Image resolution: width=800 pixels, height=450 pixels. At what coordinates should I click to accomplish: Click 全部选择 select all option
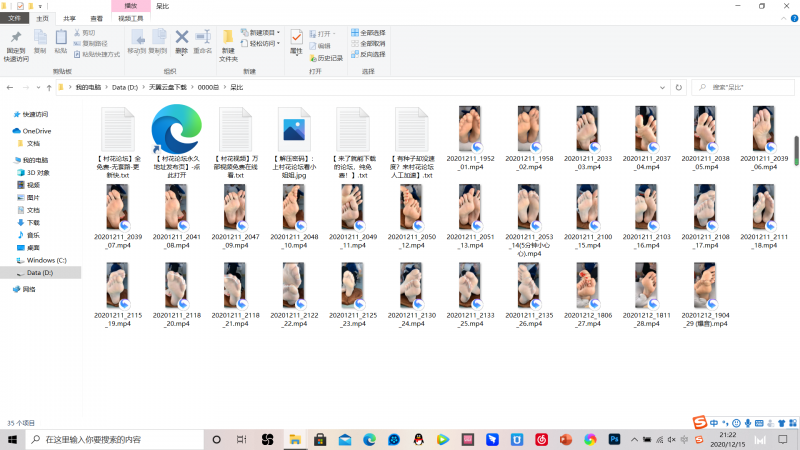[x=370, y=33]
